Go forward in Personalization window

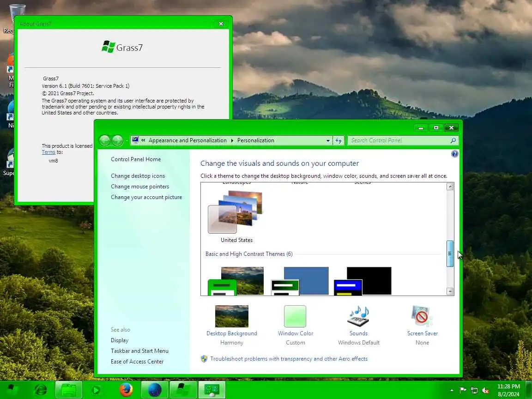click(x=117, y=140)
